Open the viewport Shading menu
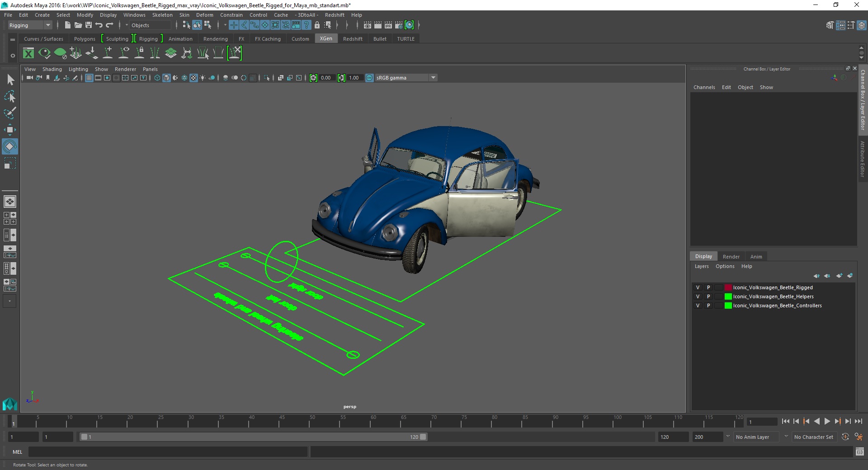 point(52,69)
